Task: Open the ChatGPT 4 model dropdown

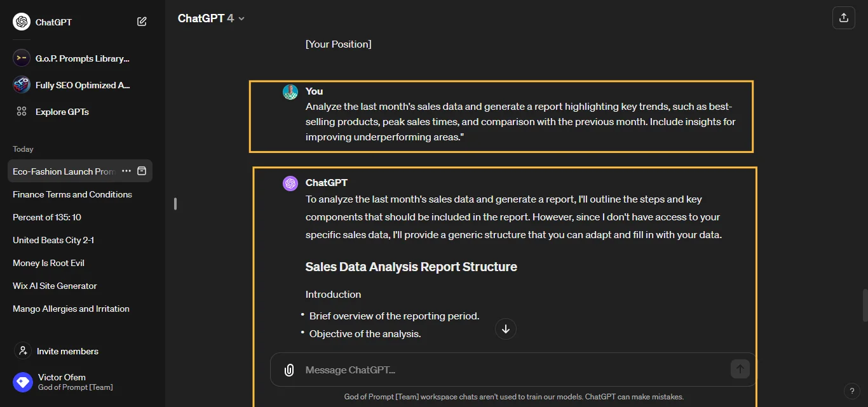Action: click(212, 18)
